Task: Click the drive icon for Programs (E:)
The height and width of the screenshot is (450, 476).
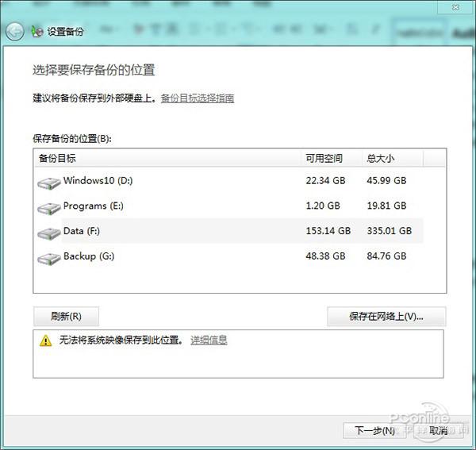Action: click(49, 209)
